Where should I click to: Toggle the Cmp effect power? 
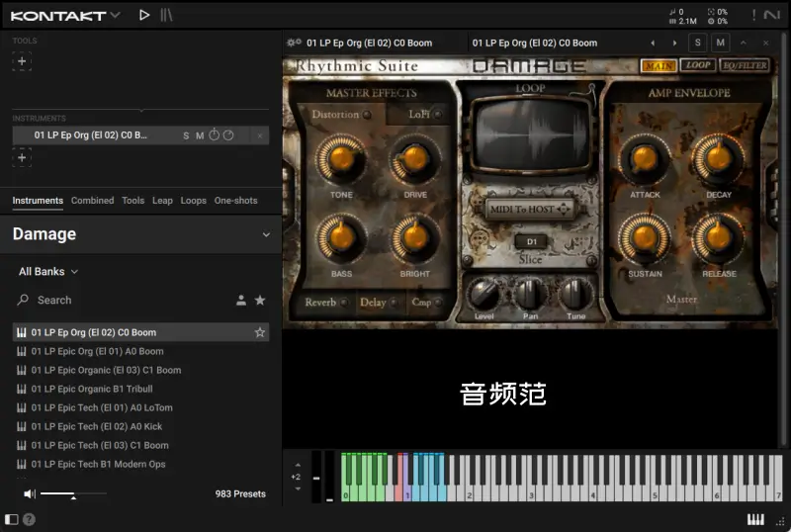438,303
